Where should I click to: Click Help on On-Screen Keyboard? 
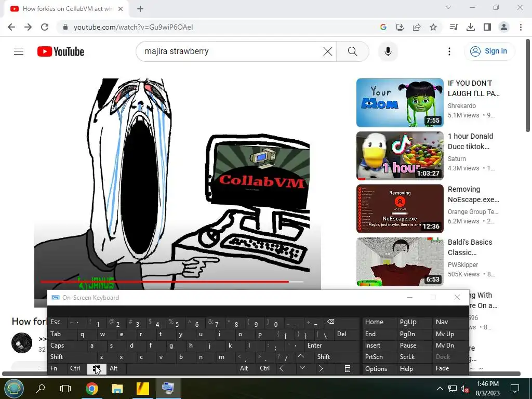click(x=414, y=369)
